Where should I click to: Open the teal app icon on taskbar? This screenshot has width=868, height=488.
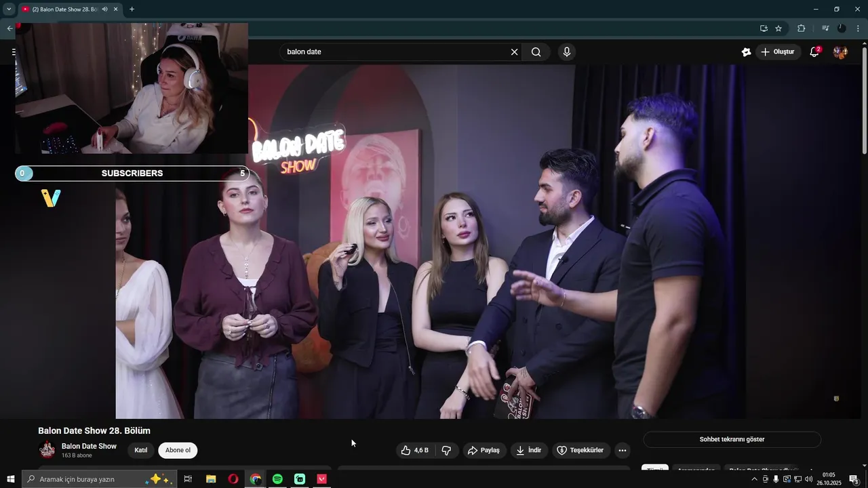click(x=300, y=479)
